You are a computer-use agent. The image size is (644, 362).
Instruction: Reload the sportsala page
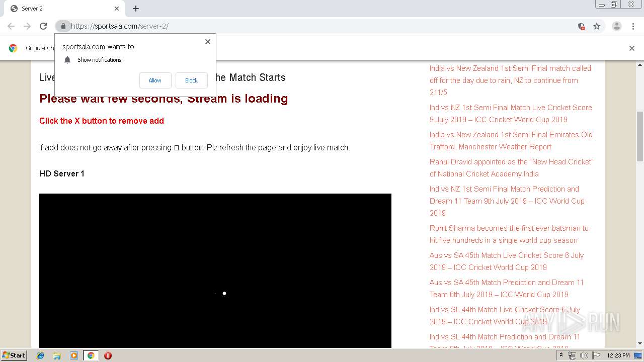coord(43,26)
